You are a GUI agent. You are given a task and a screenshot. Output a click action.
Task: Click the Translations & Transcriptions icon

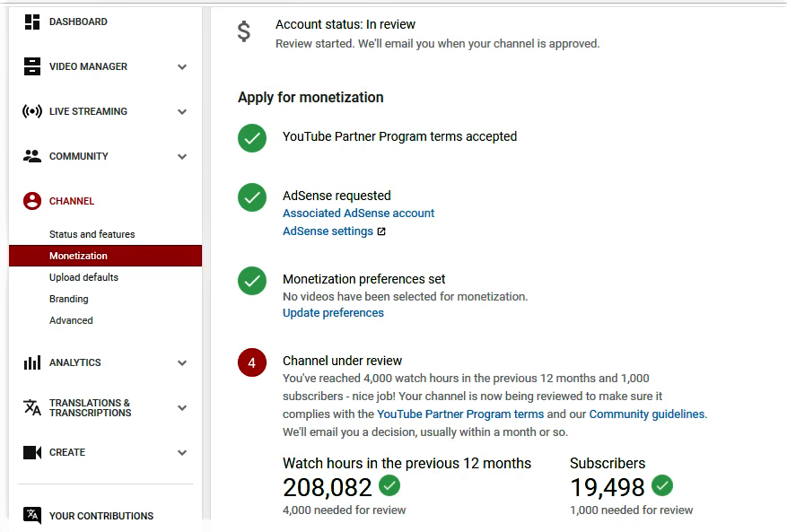coord(32,407)
